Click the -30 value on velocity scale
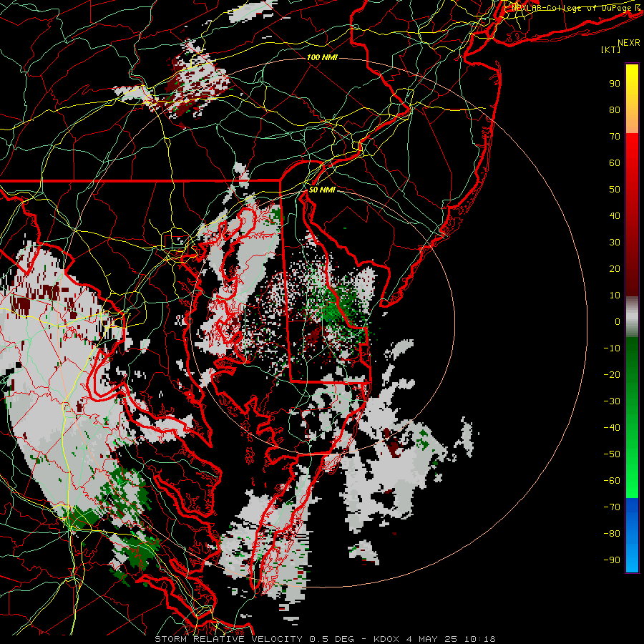644x644 pixels. (612, 401)
